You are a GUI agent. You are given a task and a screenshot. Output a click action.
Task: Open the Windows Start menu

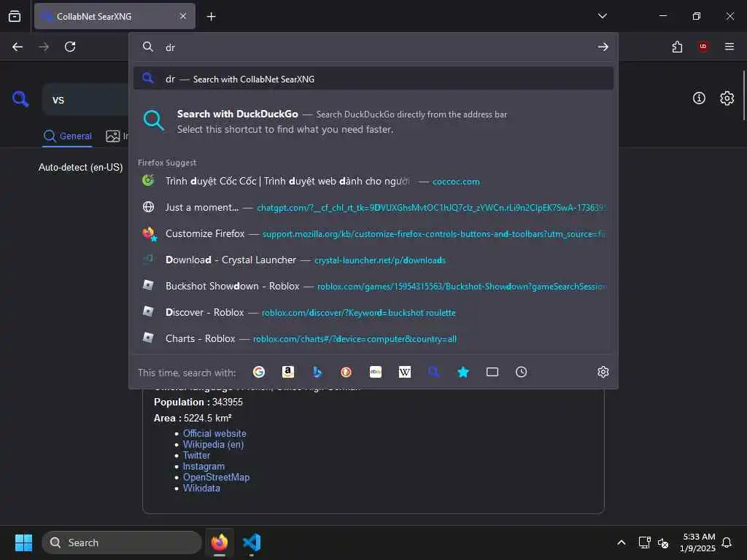[23, 542]
